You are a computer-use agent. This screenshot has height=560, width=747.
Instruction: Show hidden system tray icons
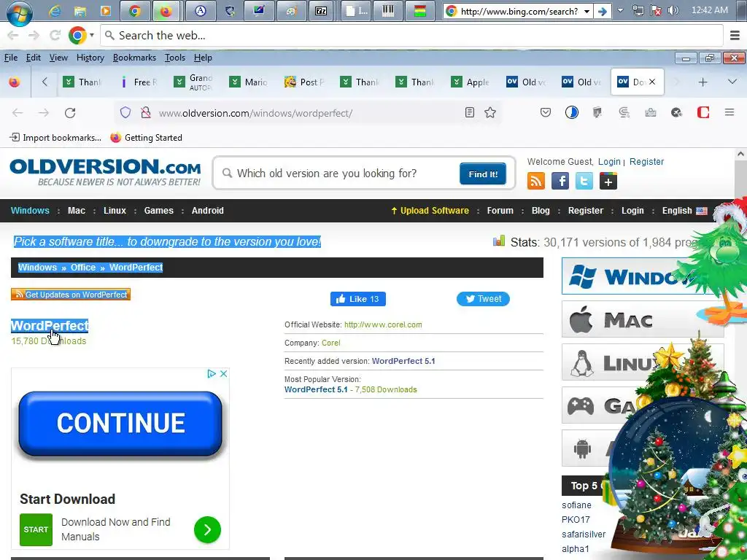tap(620, 10)
